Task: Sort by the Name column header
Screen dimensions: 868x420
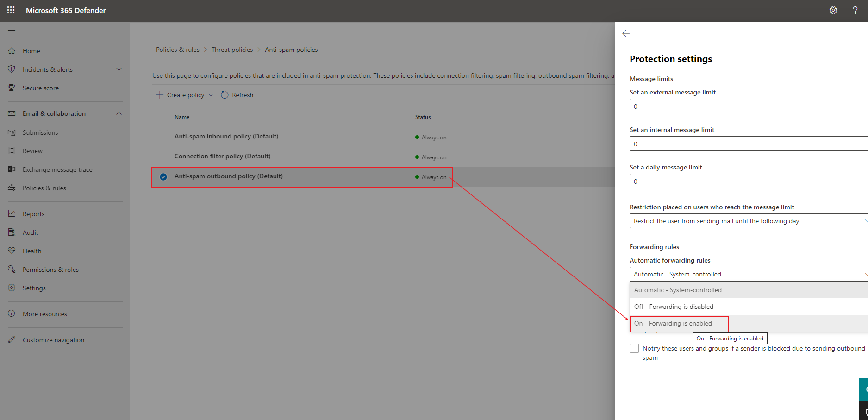Action: click(x=182, y=117)
